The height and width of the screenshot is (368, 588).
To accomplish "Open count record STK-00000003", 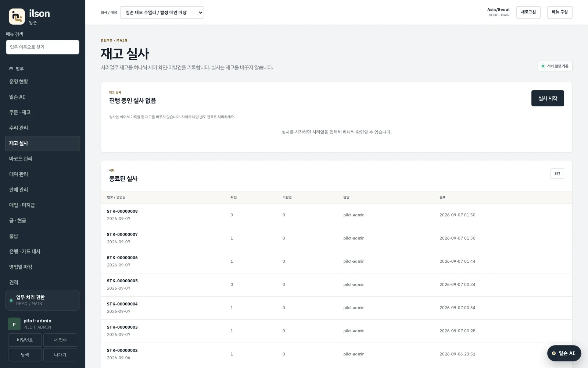I will (337, 331).
